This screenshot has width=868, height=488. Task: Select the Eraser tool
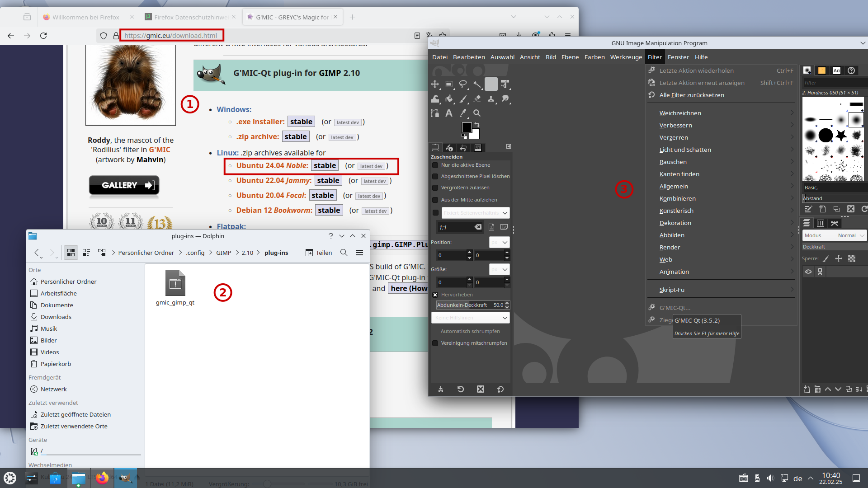click(477, 99)
